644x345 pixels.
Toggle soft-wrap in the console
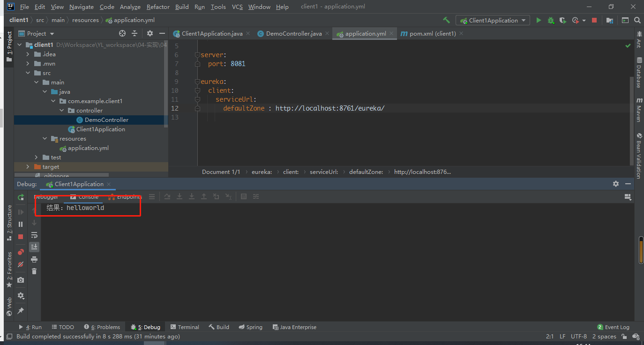[x=34, y=235]
